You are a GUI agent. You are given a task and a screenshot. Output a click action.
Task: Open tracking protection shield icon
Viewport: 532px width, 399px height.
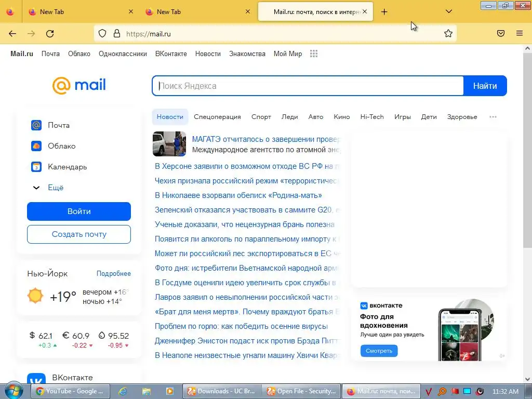click(x=102, y=34)
